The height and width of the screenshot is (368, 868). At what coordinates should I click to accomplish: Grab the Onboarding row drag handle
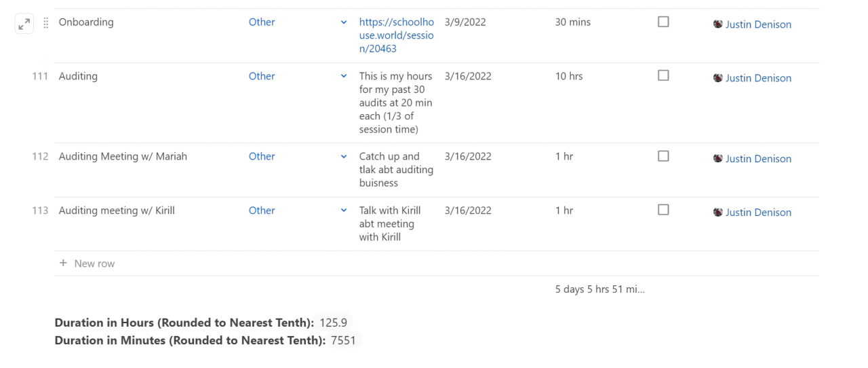point(46,23)
